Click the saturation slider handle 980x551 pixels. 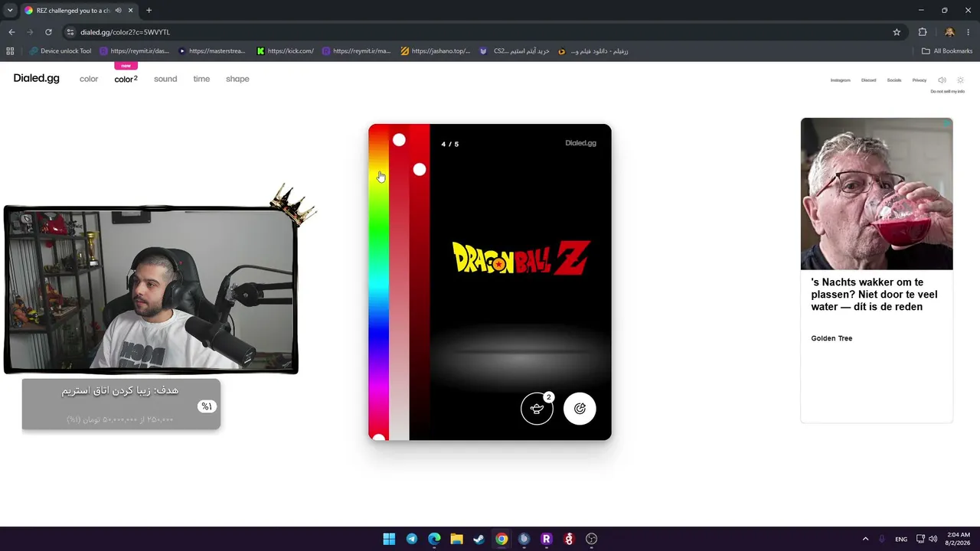pos(399,140)
